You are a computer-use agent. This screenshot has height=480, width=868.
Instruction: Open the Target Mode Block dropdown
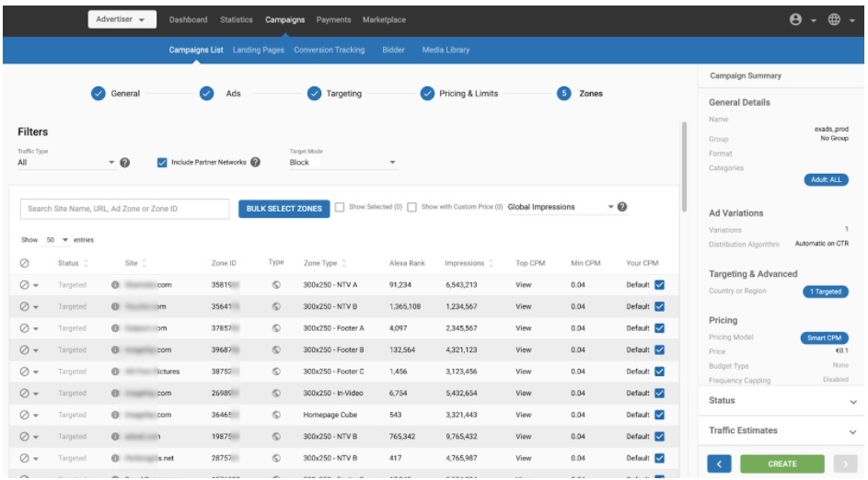(x=342, y=163)
